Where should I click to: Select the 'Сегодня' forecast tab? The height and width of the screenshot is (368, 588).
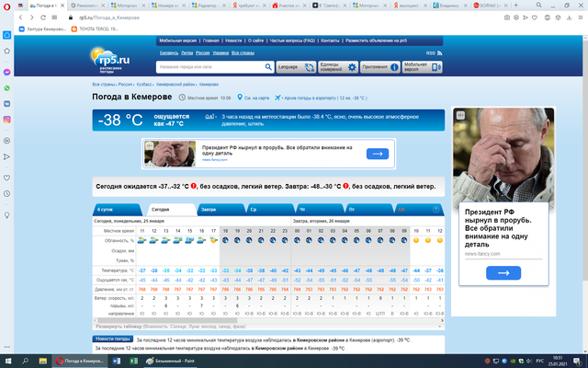click(172, 210)
